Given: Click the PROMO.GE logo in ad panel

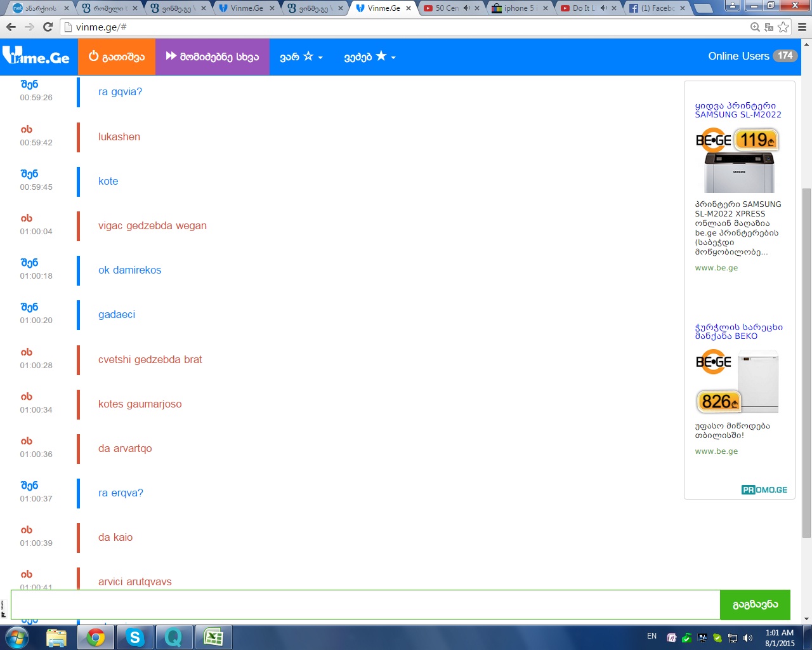Looking at the screenshot, I should click(x=764, y=490).
